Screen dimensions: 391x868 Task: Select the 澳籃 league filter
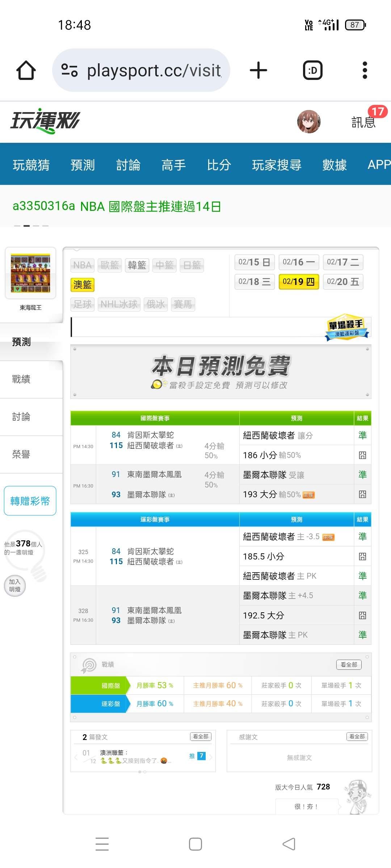(83, 285)
